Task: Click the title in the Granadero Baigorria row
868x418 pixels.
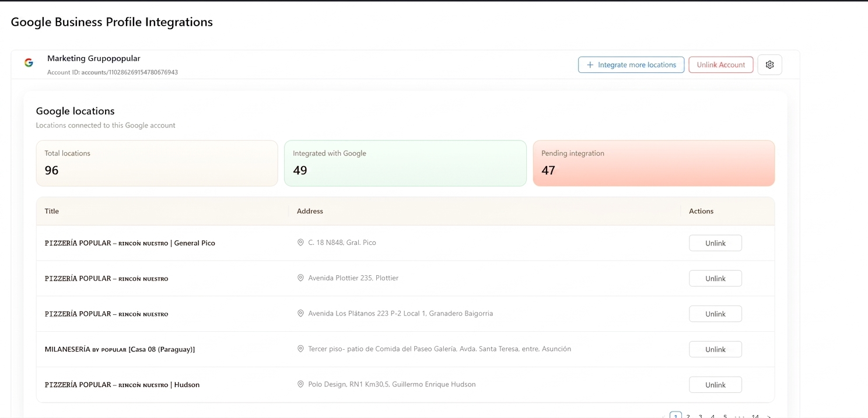Action: pyautogui.click(x=106, y=314)
